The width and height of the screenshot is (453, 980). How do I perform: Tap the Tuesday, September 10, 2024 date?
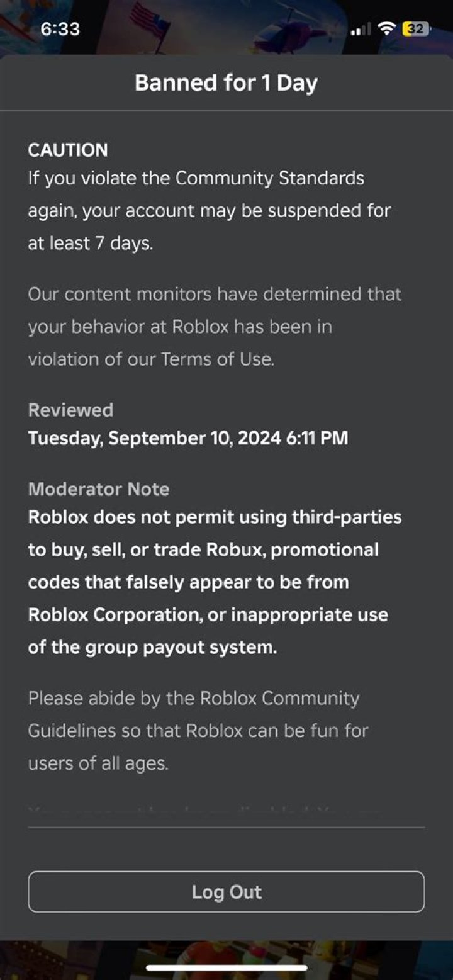[188, 437]
